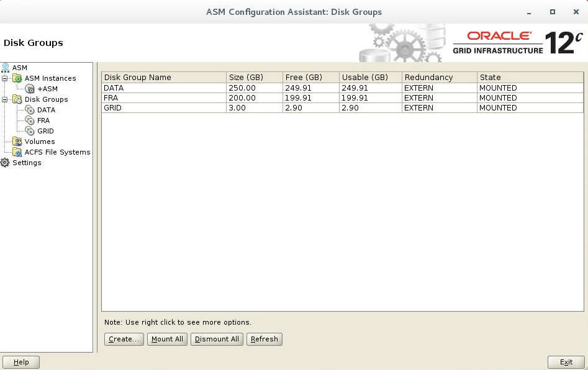Click the Volumes folder icon

tap(17, 142)
